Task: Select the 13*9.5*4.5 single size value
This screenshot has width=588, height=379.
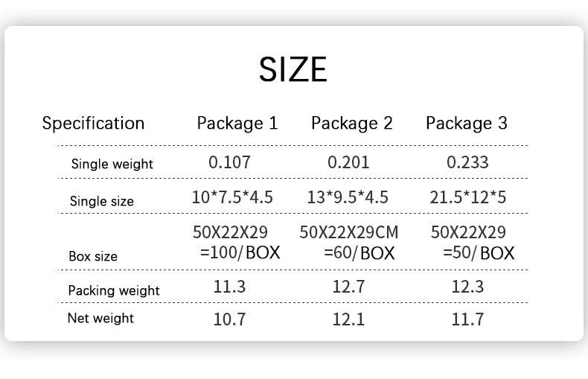Action: pyautogui.click(x=348, y=197)
